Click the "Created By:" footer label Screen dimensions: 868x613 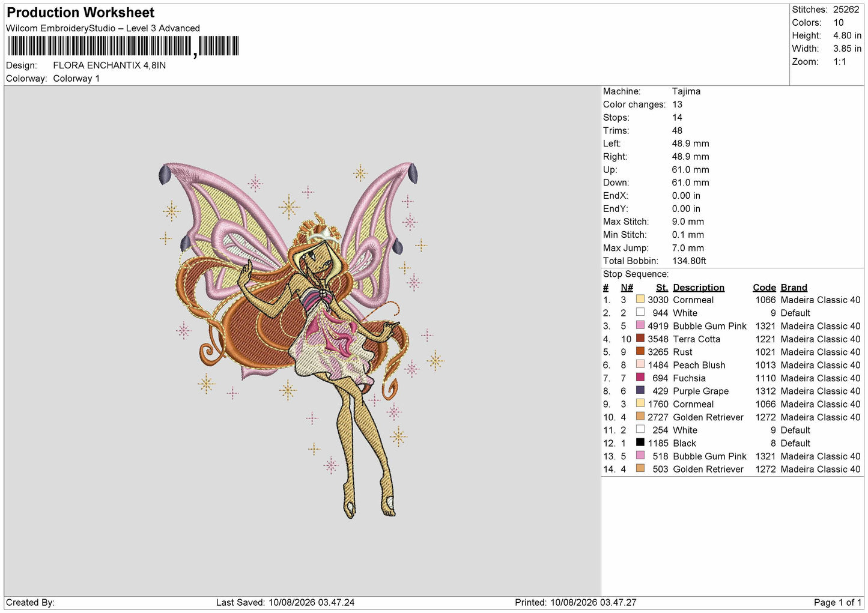30,603
